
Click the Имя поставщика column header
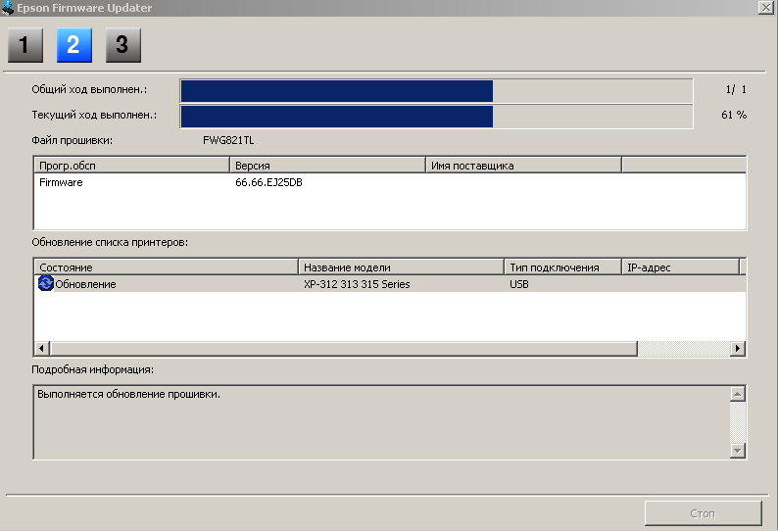[x=522, y=166]
